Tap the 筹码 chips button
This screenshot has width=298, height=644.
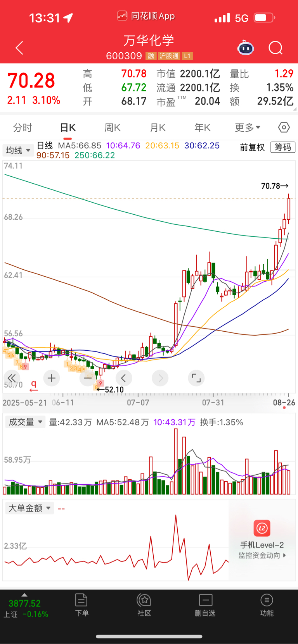coord(283,147)
